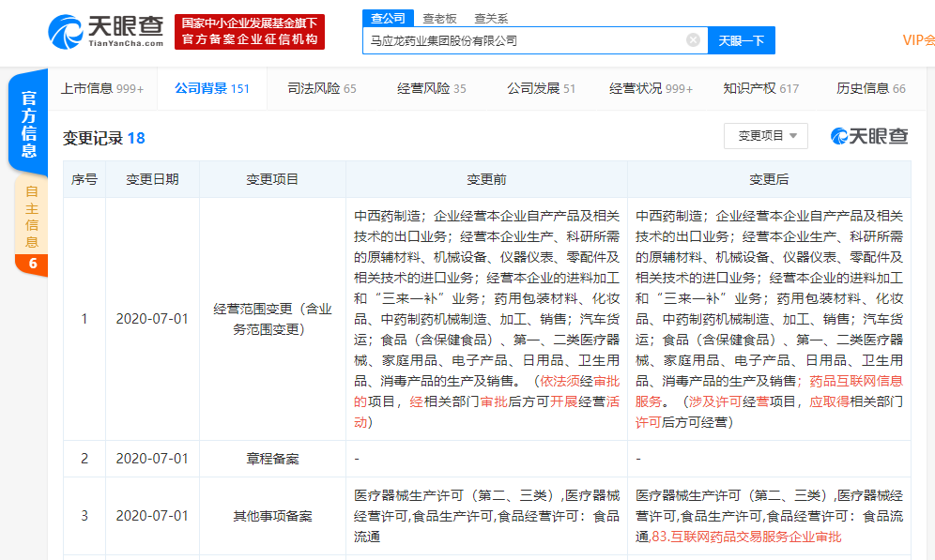Open the 知识产权 617 tab
This screenshot has height=560, width=935.
pyautogui.click(x=761, y=89)
